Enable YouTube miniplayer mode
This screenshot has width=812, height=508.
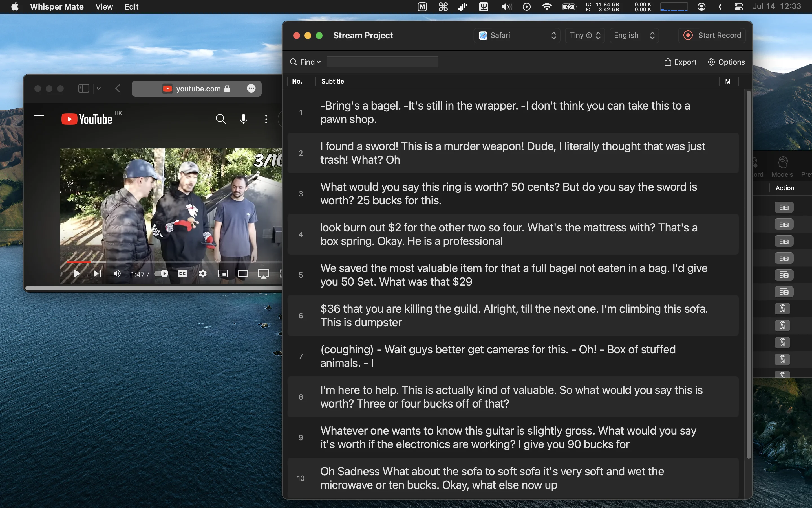[223, 273]
